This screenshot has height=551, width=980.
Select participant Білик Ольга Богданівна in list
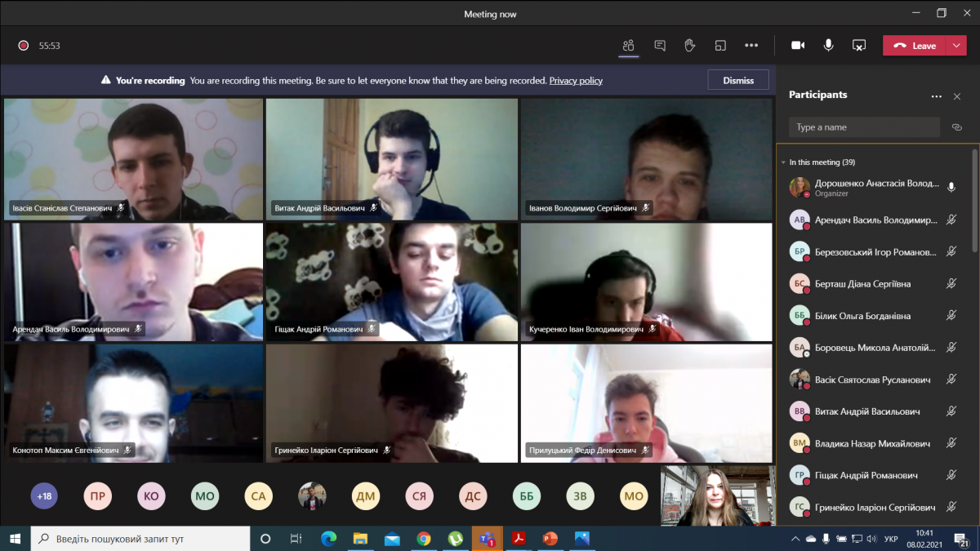click(862, 316)
